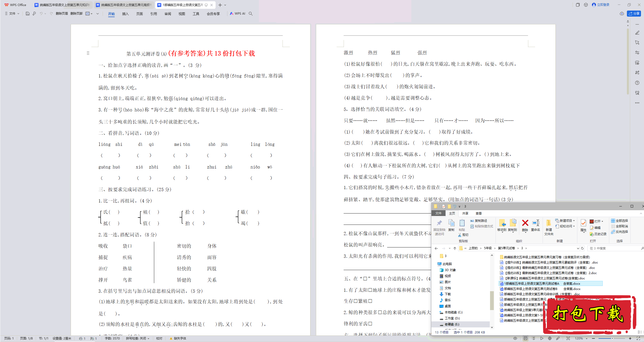Click the 分享 share button

(634, 14)
